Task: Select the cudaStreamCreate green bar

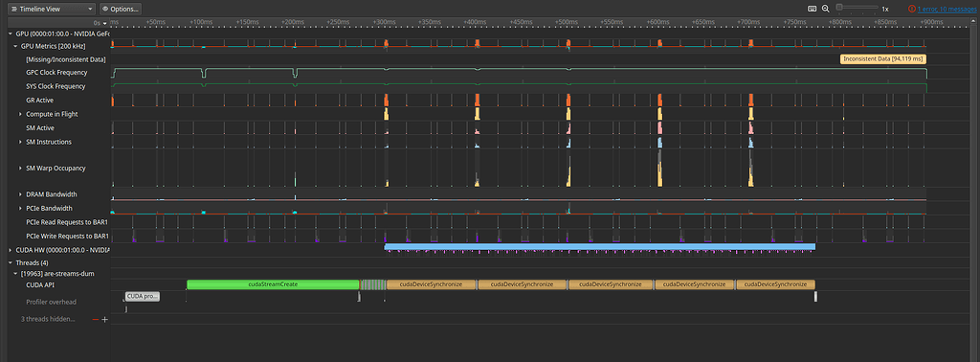Action: pos(273,284)
